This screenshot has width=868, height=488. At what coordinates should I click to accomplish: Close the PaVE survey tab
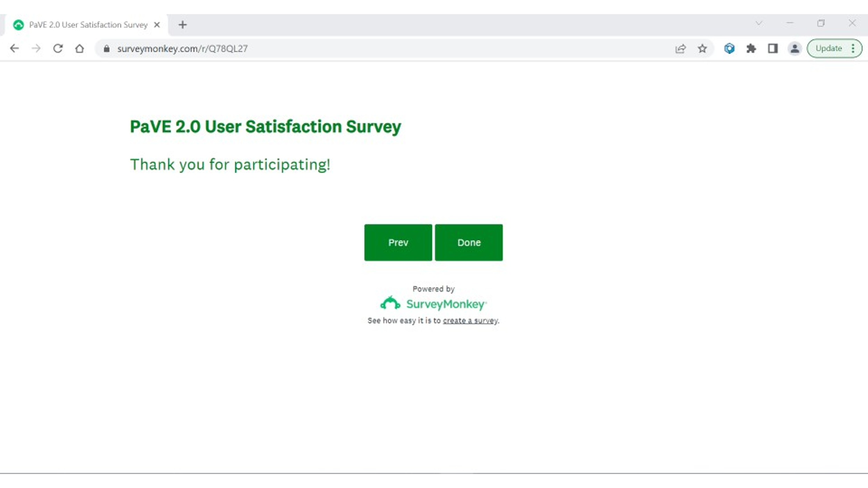point(157,25)
